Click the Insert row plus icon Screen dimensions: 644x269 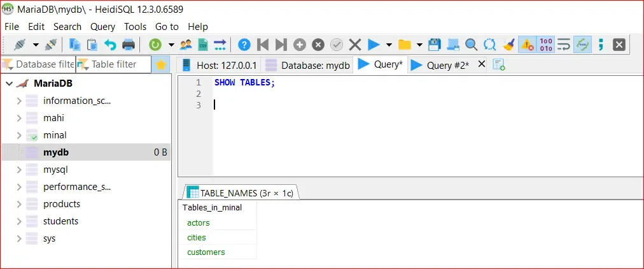coord(300,45)
